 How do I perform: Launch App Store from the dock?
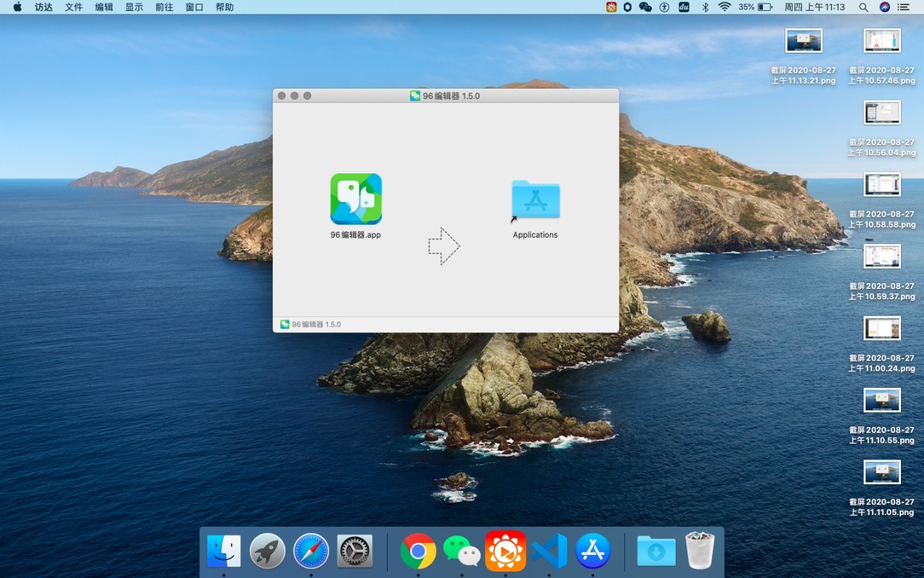(x=593, y=551)
